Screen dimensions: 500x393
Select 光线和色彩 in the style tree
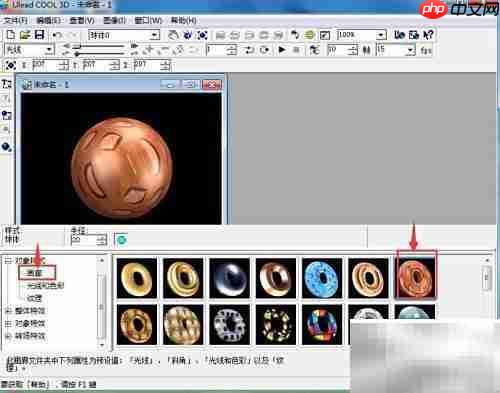(45, 286)
